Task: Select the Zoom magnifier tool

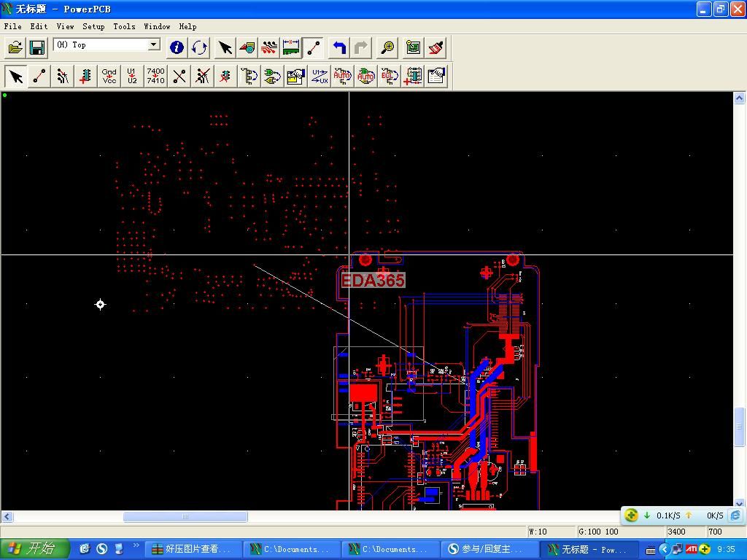Action: [387, 47]
